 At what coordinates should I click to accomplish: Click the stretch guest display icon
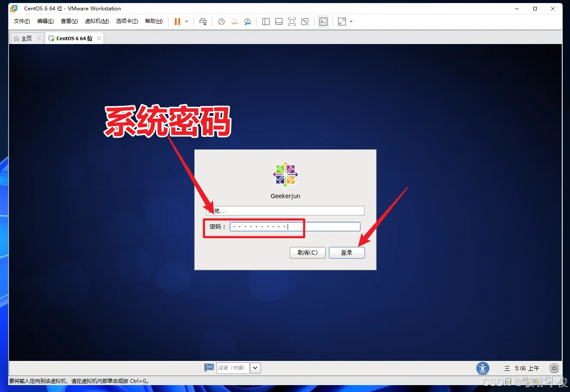pos(342,22)
